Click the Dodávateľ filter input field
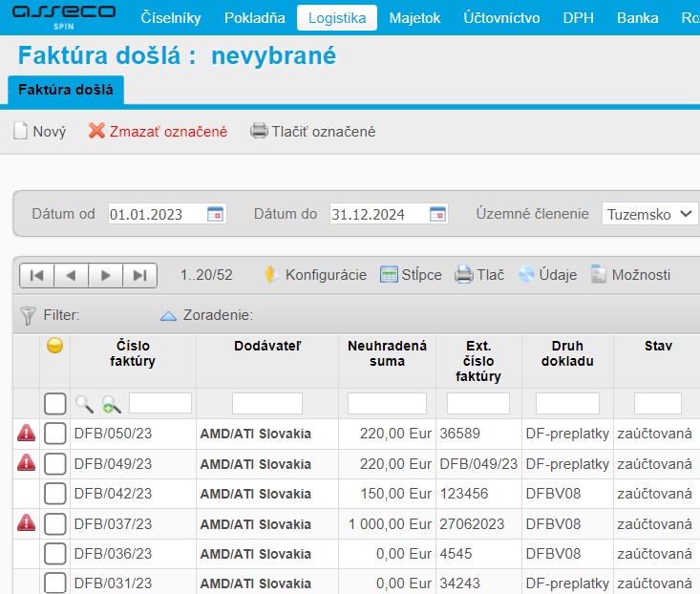 267,403
